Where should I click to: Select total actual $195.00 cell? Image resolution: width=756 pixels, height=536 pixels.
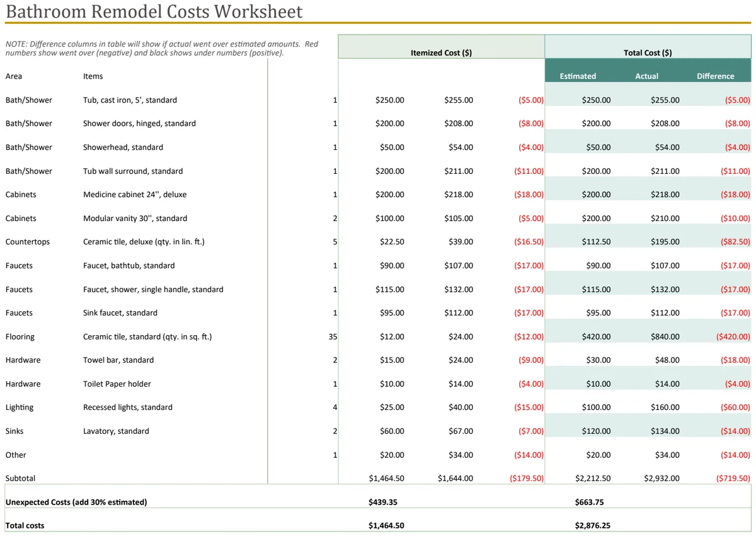(665, 242)
